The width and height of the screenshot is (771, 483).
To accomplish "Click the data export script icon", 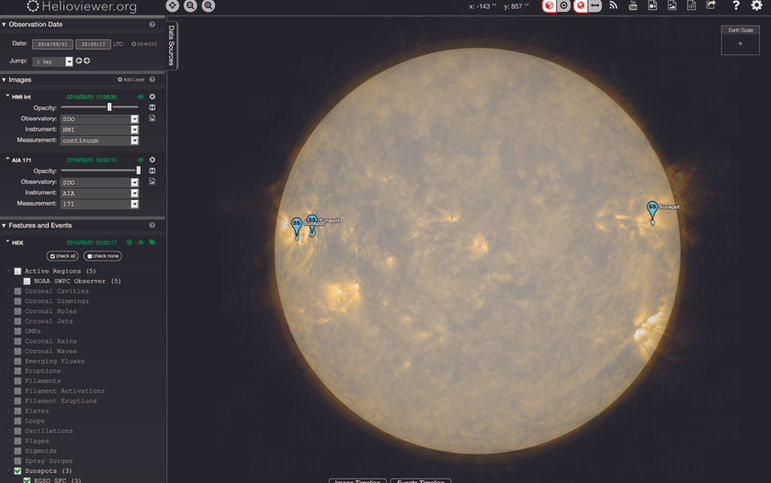I will point(691,5).
